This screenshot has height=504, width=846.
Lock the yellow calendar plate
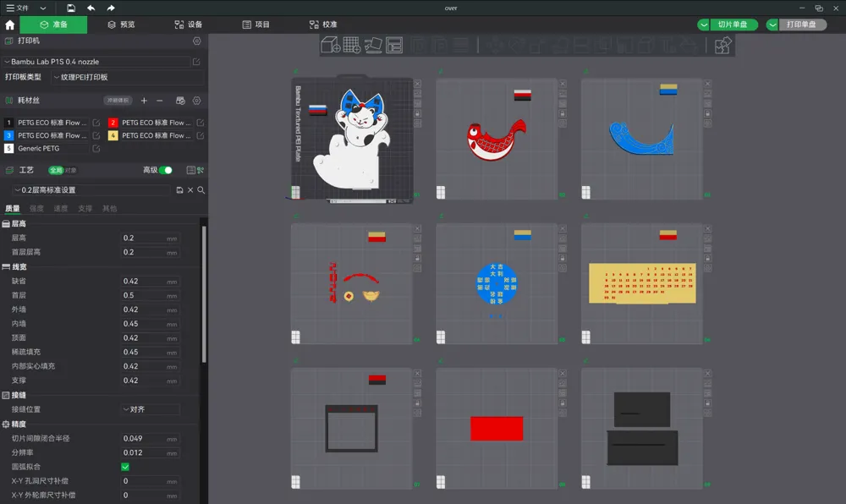(708, 259)
